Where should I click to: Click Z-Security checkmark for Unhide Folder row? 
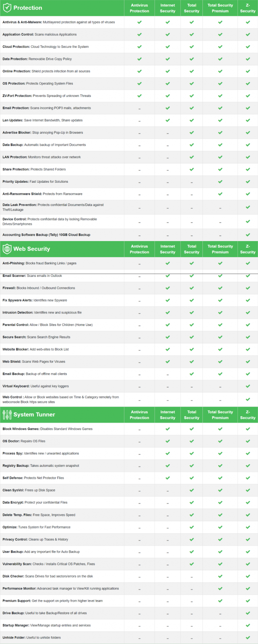[x=248, y=638]
